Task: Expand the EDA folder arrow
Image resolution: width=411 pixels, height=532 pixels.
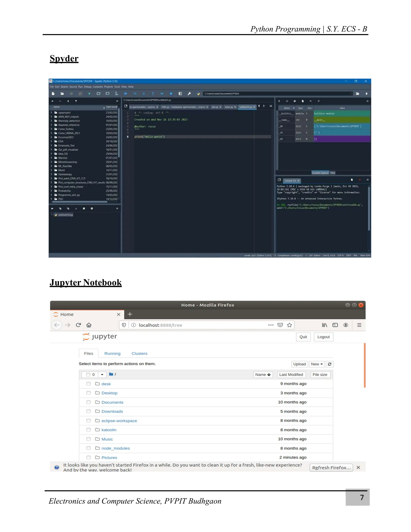Action: coord(51,141)
